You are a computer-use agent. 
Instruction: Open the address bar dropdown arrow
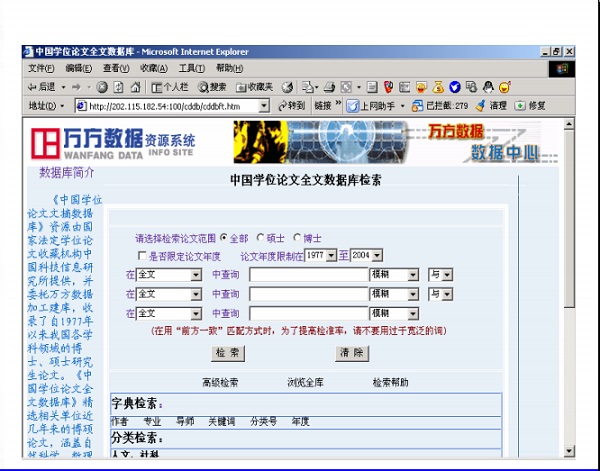click(x=264, y=106)
